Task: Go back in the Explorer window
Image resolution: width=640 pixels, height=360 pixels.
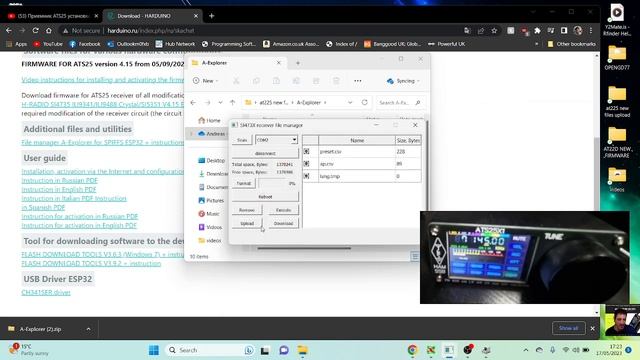Action: pos(193,102)
